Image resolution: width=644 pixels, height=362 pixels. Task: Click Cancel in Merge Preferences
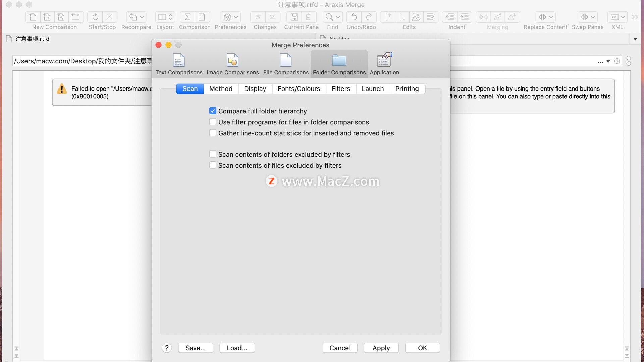[340, 348]
